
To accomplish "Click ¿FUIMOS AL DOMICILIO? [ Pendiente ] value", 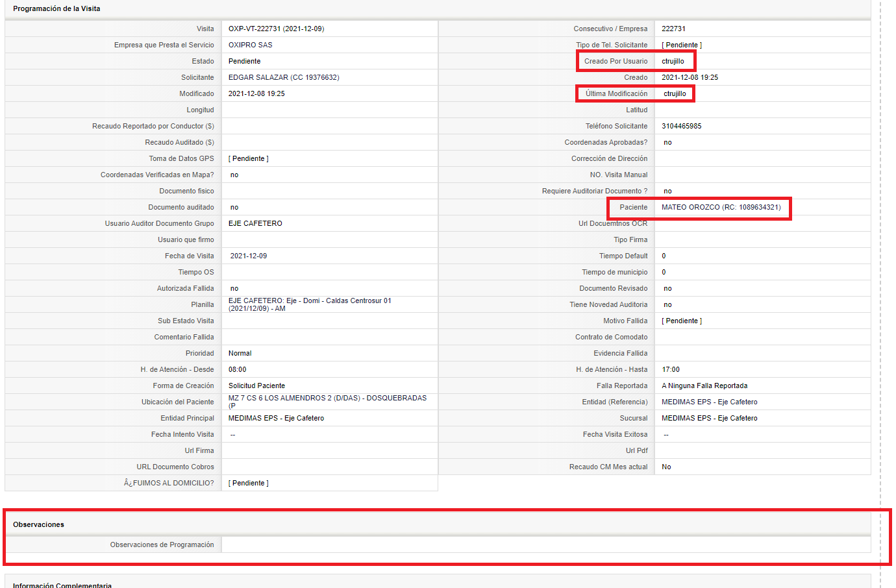I will coord(249,483).
